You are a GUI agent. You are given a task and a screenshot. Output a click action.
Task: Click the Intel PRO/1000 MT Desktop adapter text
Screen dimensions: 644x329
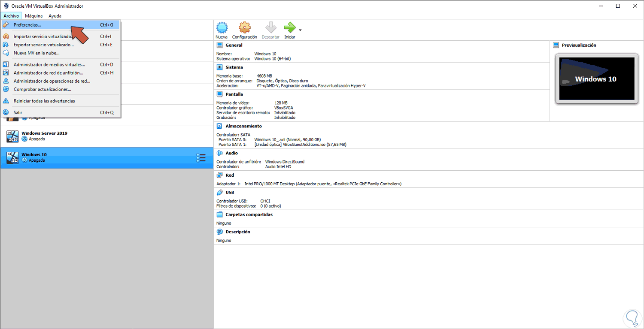[x=323, y=184]
